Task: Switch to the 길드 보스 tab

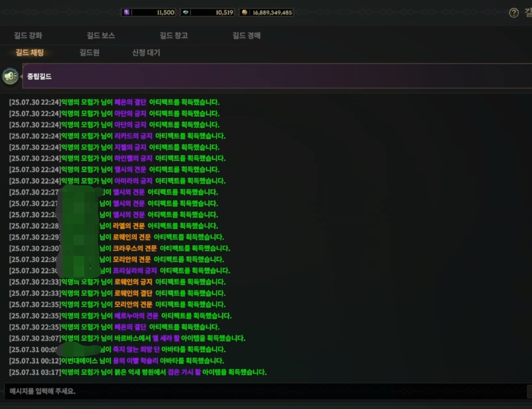Action: click(101, 35)
